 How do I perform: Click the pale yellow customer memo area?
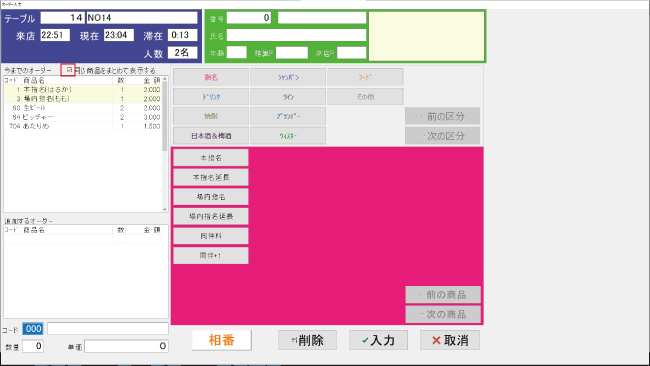pos(427,36)
